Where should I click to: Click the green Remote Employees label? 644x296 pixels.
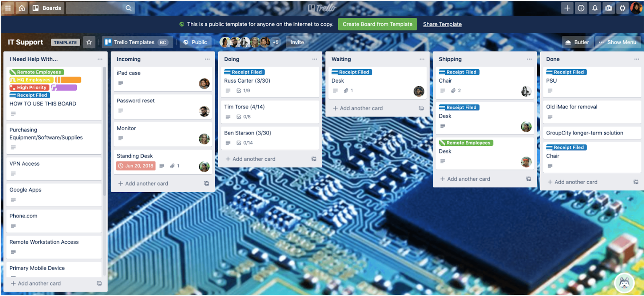coord(37,72)
